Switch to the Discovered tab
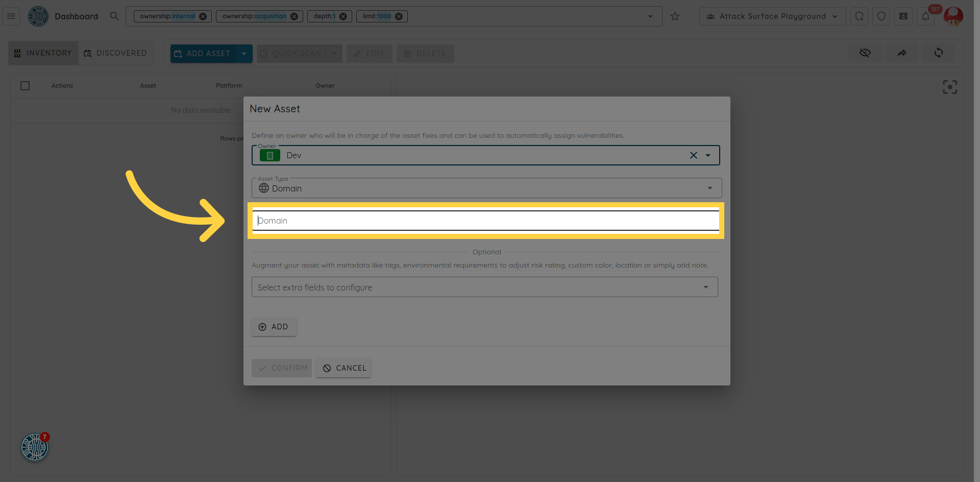 coord(115,53)
